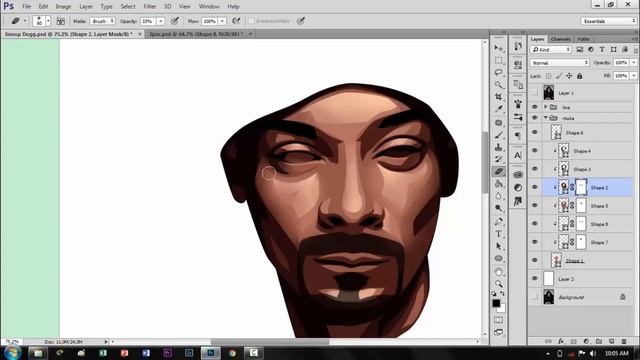Open the eraser Mode dropdown

coord(102,21)
